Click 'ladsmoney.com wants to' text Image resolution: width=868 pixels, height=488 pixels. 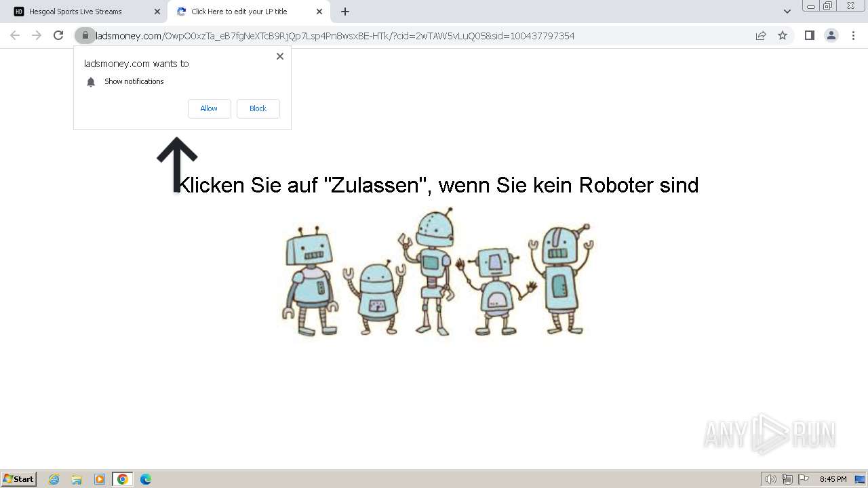(x=136, y=64)
